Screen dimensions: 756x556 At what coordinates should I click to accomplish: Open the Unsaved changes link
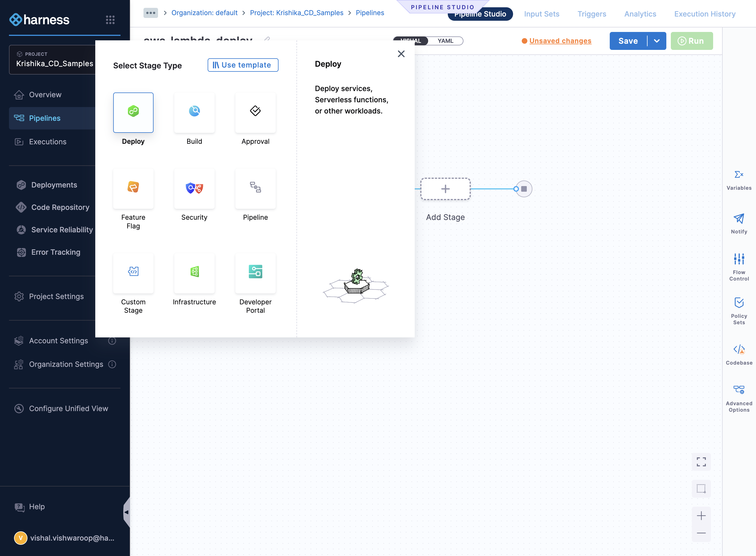click(x=560, y=41)
